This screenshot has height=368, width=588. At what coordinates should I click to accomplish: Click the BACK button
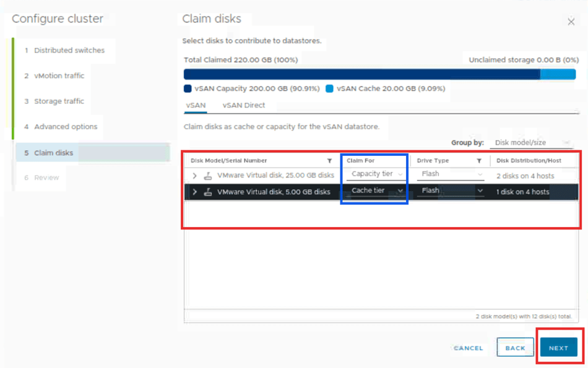click(x=515, y=348)
